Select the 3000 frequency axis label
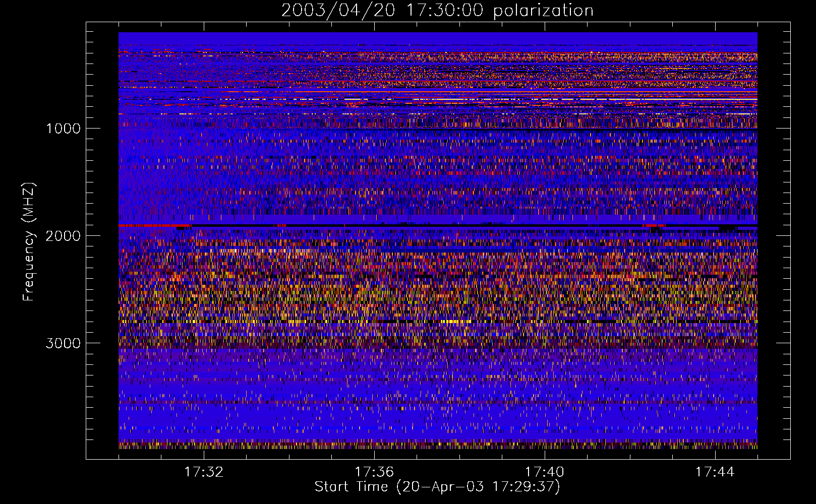Image resolution: width=816 pixels, height=504 pixels. pos(63,343)
